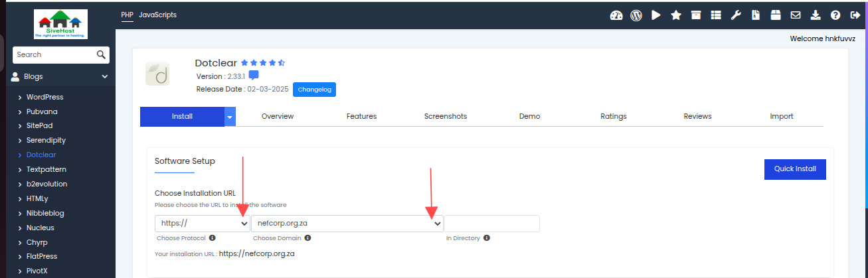The image size is (868, 278).
Task: Open the Choose Domain nefcorp.org.za dropdown
Action: (347, 224)
